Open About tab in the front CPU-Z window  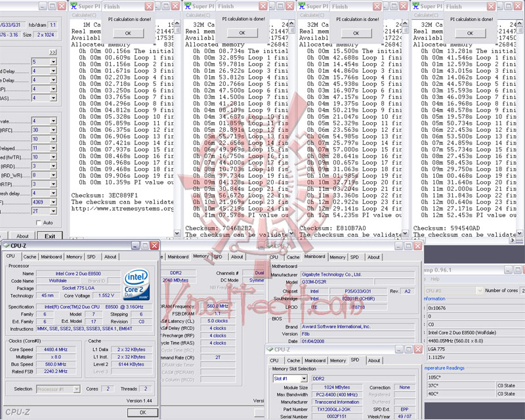(110, 257)
